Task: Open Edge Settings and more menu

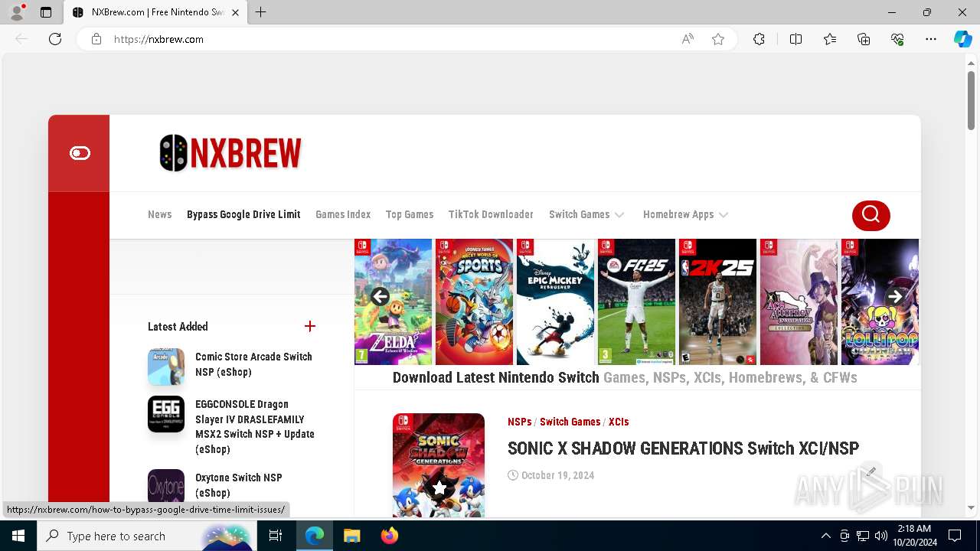Action: coord(931,39)
